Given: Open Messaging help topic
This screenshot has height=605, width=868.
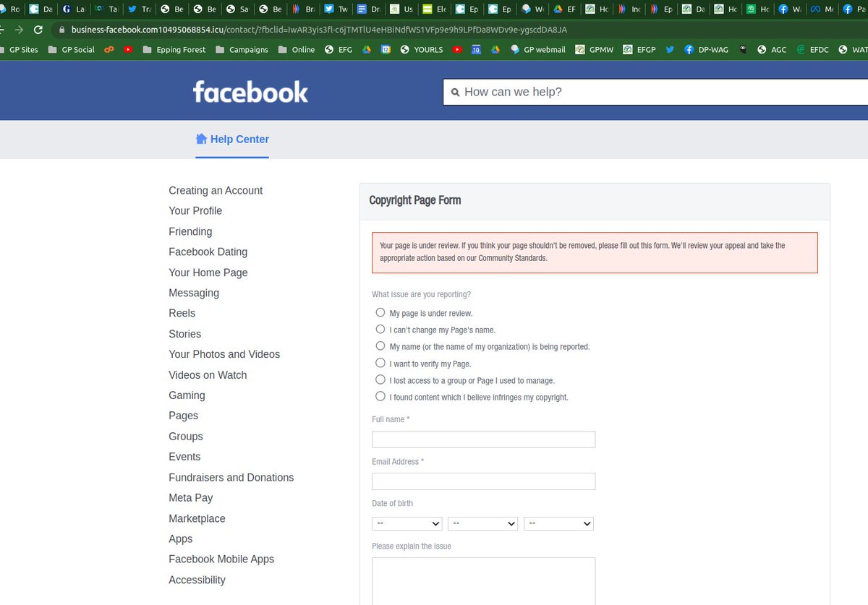Looking at the screenshot, I should coord(194,293).
